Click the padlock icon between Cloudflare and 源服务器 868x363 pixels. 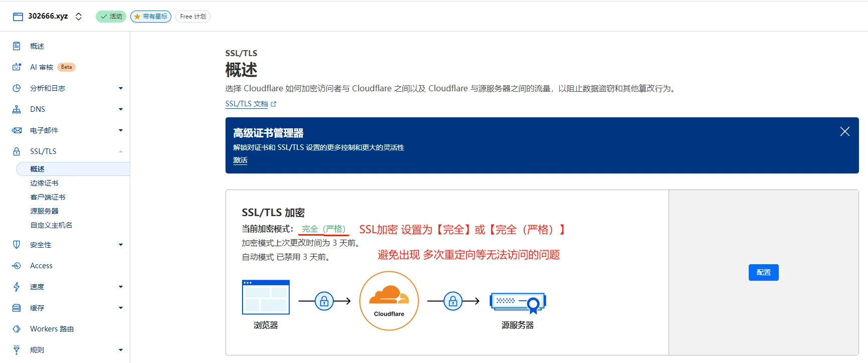point(453,301)
